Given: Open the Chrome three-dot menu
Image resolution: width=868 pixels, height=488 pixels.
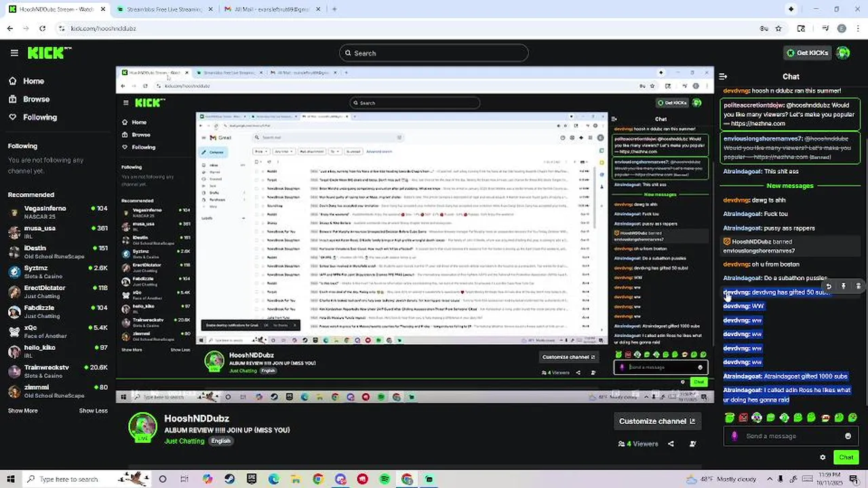Looking at the screenshot, I should (858, 28).
